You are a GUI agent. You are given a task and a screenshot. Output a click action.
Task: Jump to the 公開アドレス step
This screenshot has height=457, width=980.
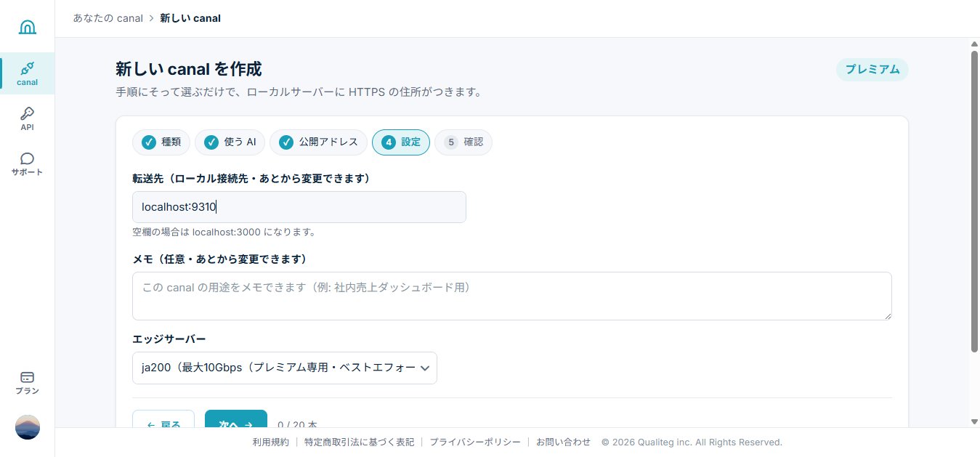[x=318, y=142]
